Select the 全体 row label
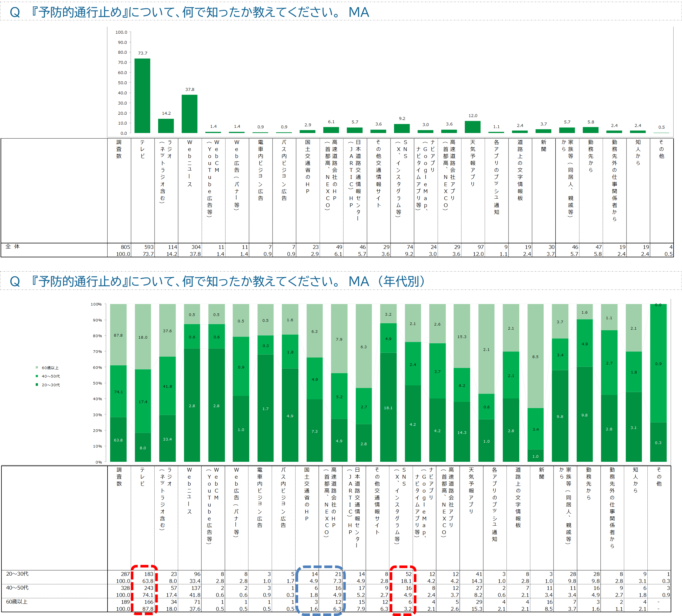The height and width of the screenshot is (616, 682). click(x=12, y=247)
